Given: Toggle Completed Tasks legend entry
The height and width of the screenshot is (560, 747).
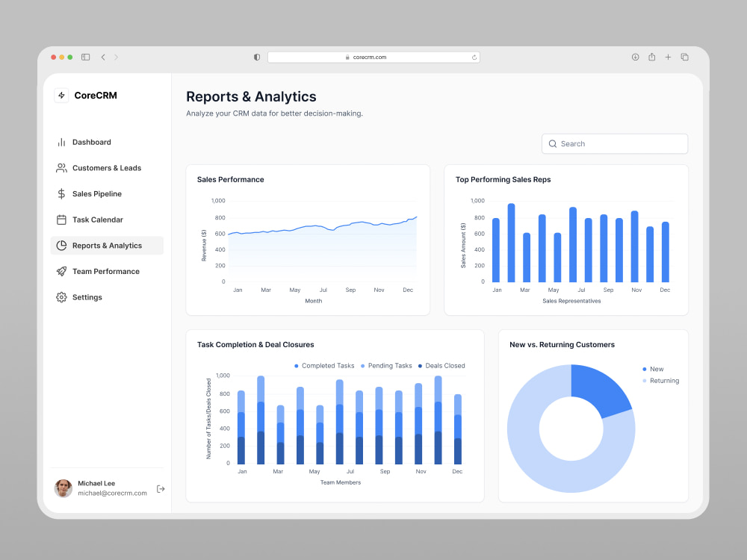Looking at the screenshot, I should tap(324, 366).
